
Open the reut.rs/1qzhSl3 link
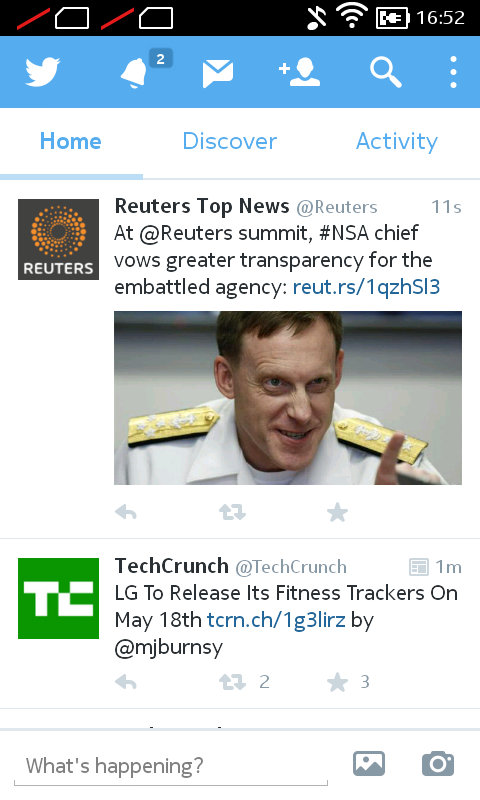point(366,287)
